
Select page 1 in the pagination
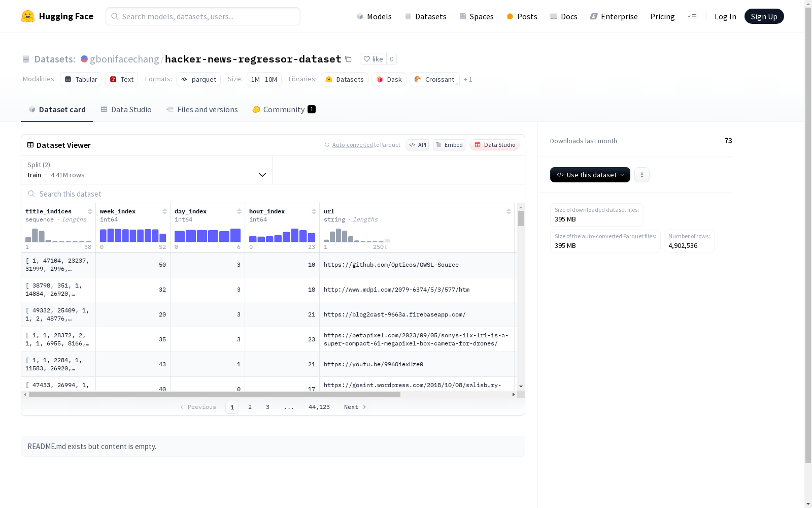232,407
